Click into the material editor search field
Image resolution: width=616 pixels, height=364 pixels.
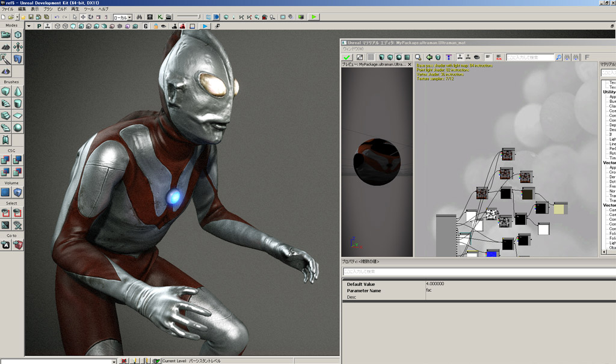pyautogui.click(x=530, y=57)
